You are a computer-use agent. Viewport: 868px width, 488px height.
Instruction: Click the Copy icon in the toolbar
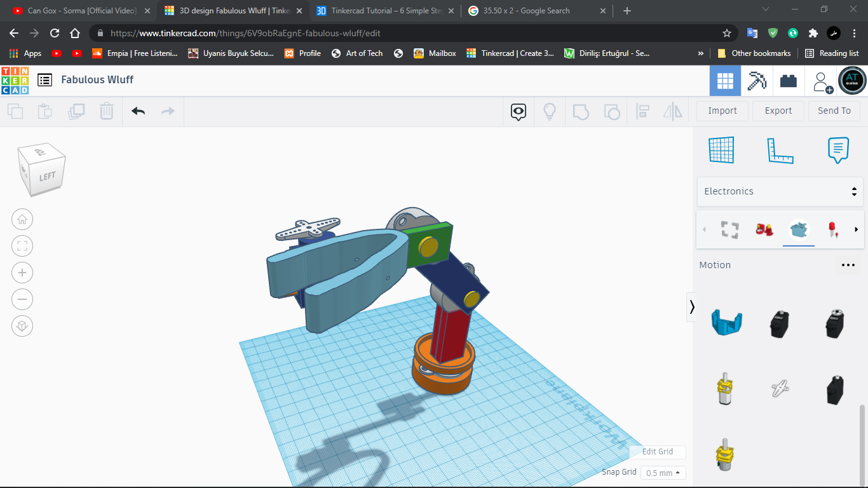(x=15, y=111)
